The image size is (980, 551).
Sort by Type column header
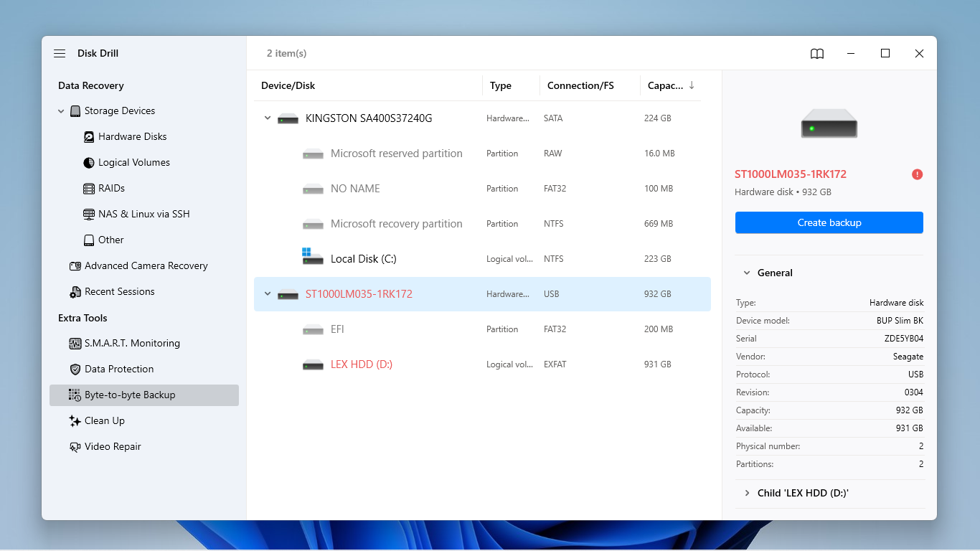(501, 86)
